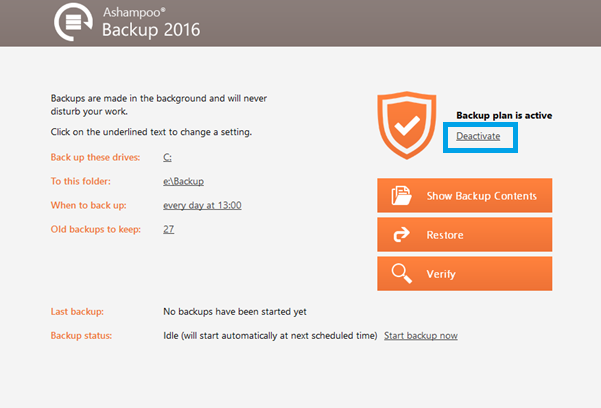Screen dimensions: 601x408
Task: Click the 'Last backup:' label
Action: point(77,311)
